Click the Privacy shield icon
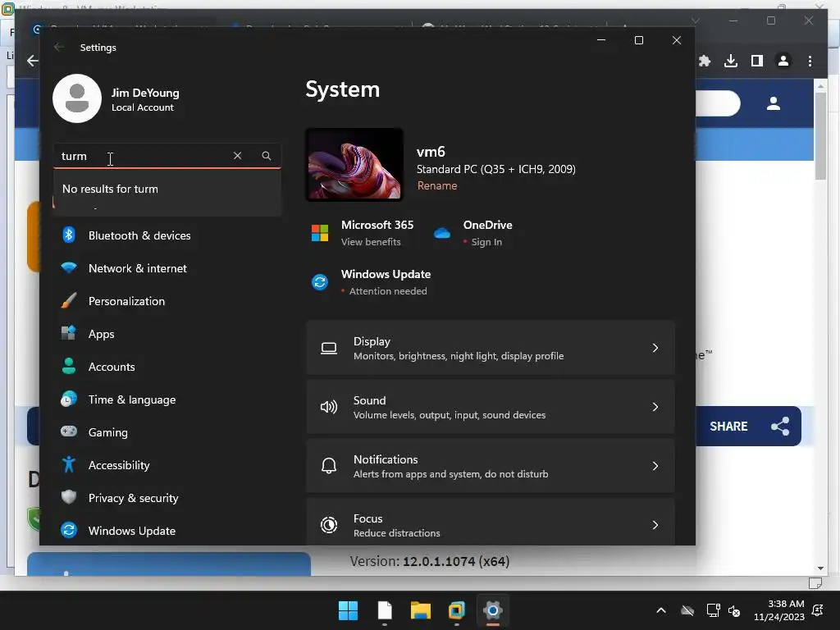This screenshot has width=840, height=630. (69, 497)
